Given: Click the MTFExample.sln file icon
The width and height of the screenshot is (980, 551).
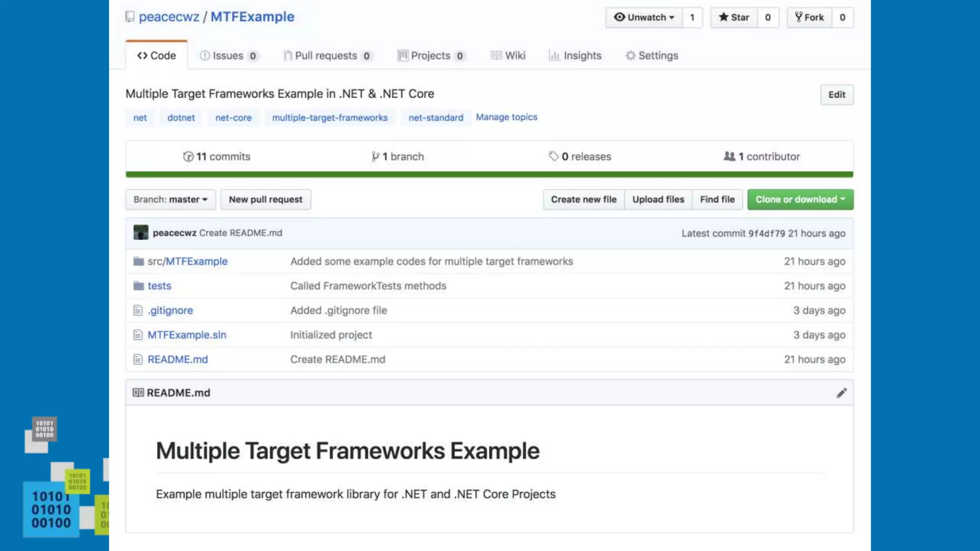Looking at the screenshot, I should [x=138, y=335].
